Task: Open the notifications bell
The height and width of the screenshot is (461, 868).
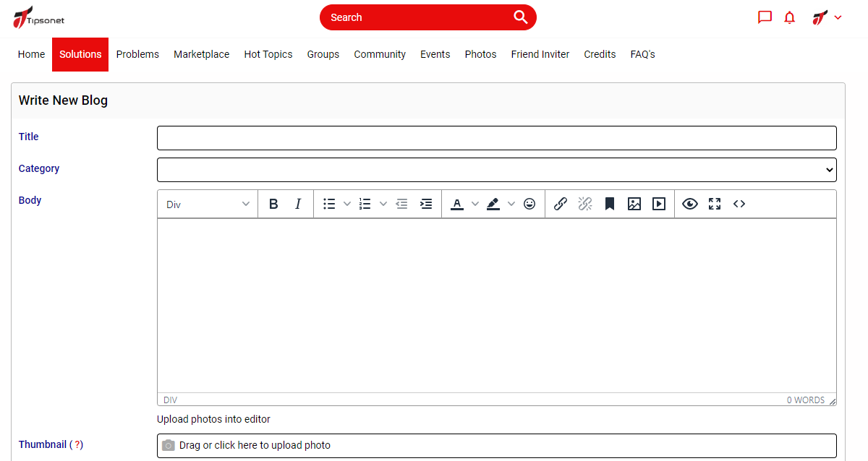Action: click(x=789, y=17)
